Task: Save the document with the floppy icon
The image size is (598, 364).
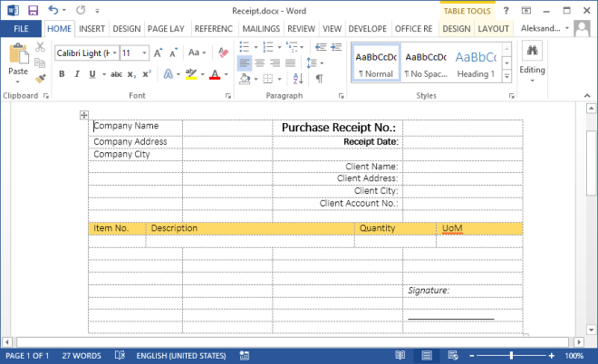Action: (x=34, y=10)
